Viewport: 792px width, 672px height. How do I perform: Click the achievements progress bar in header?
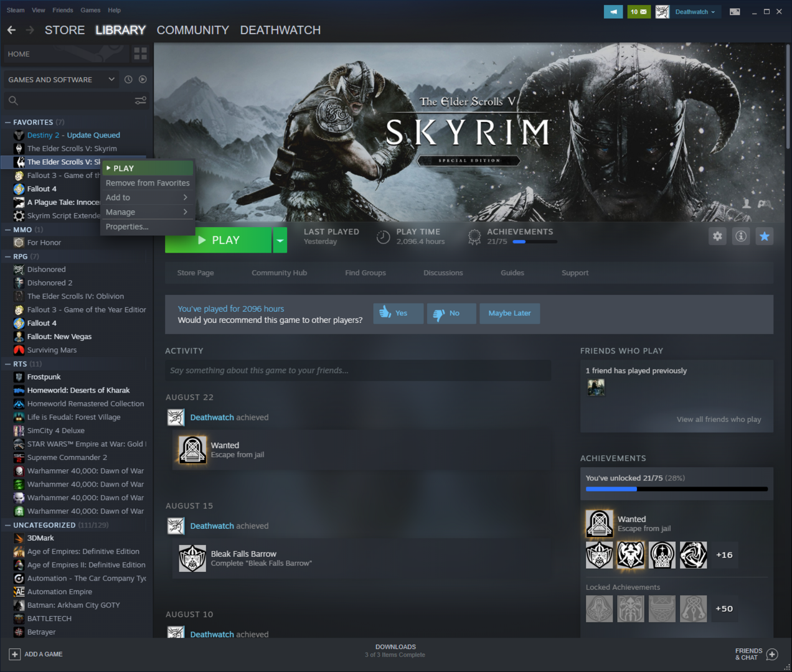535,242
